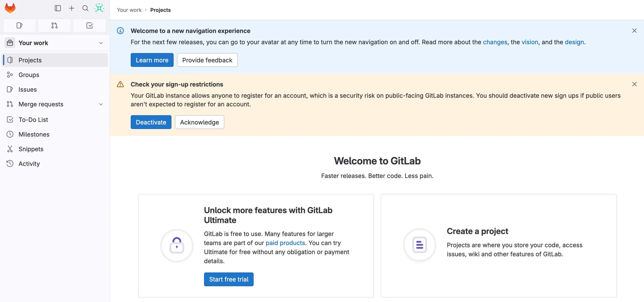Click the Milestones clock icon
Screen dimensions: 644x302
coord(10,134)
